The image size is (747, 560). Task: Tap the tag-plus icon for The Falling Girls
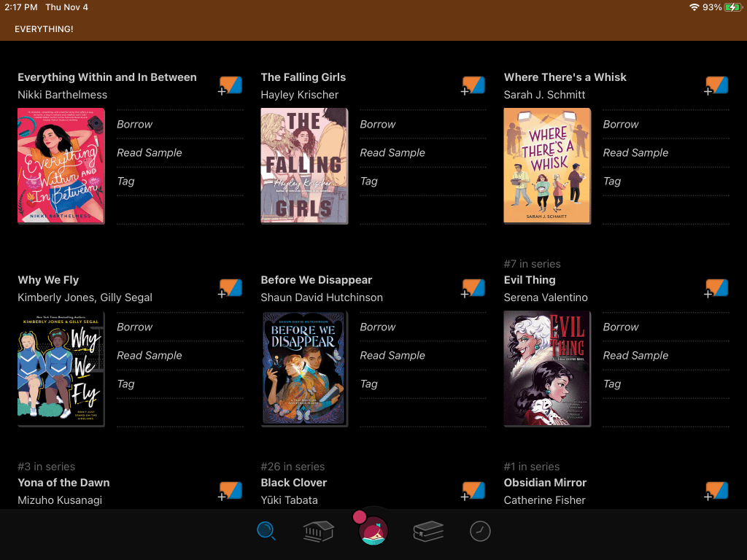(x=473, y=86)
